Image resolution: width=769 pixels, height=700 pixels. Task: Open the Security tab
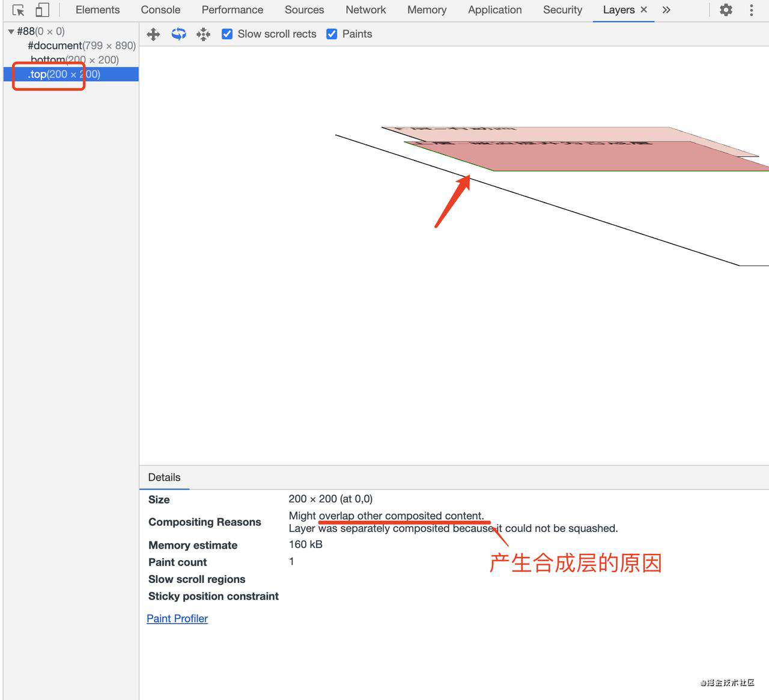coord(563,10)
